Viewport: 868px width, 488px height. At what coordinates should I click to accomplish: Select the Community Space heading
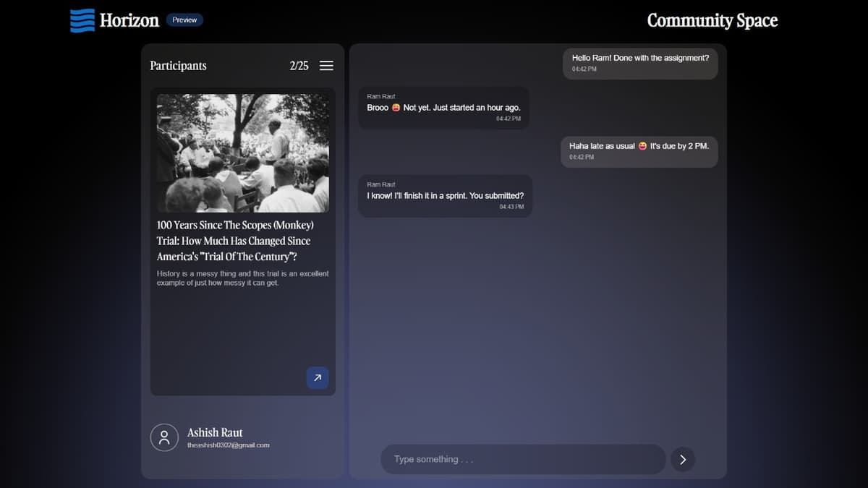click(712, 20)
